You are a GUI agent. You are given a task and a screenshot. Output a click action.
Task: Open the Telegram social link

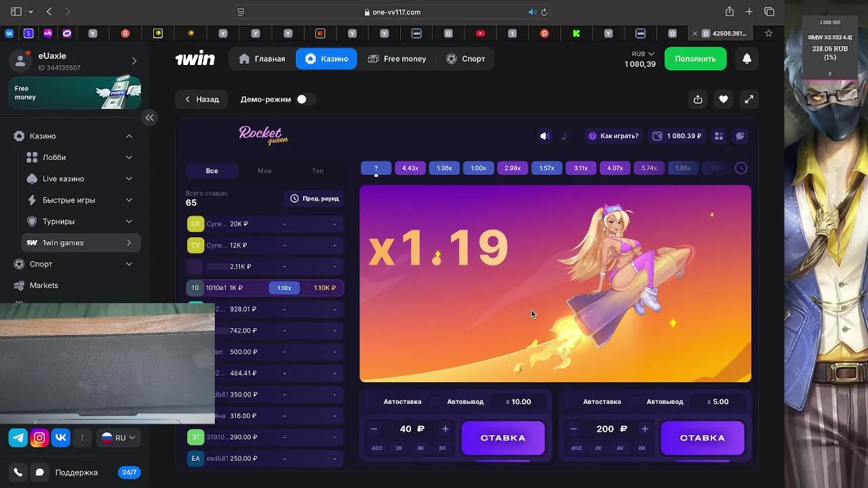[x=18, y=438]
